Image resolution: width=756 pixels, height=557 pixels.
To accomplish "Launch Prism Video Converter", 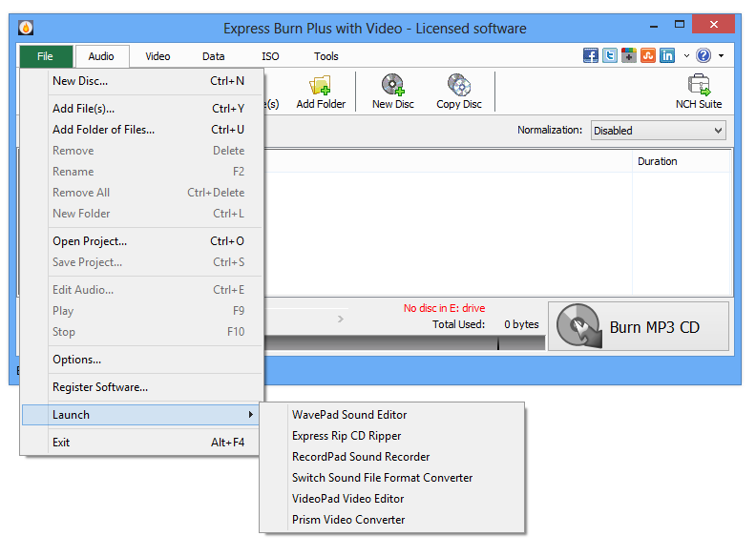I will click(391, 520).
